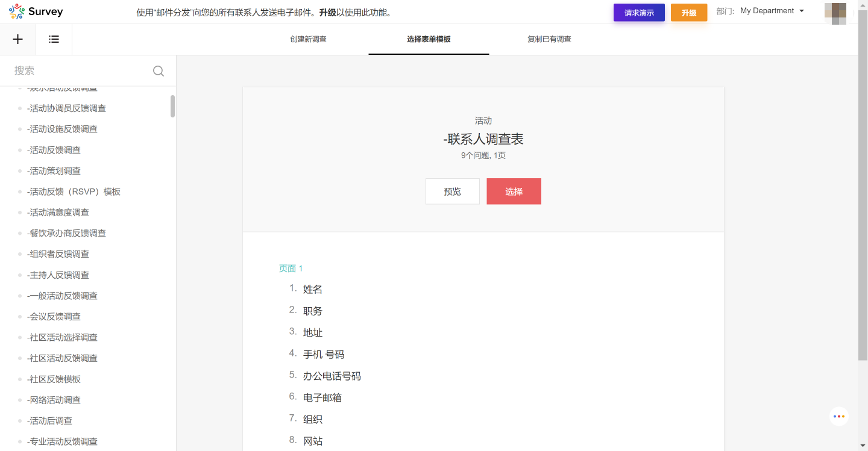Open the list view icon
This screenshot has width=868, height=451.
click(x=54, y=39)
